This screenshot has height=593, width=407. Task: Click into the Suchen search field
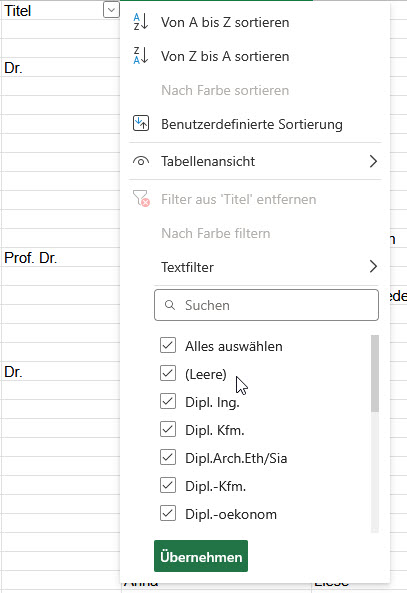tap(266, 305)
